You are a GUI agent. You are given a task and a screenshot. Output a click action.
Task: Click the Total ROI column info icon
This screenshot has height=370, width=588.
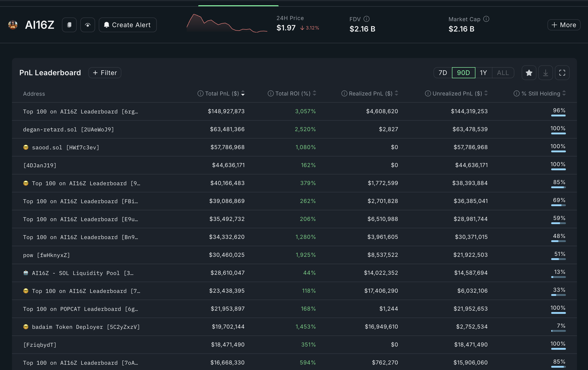270,93
